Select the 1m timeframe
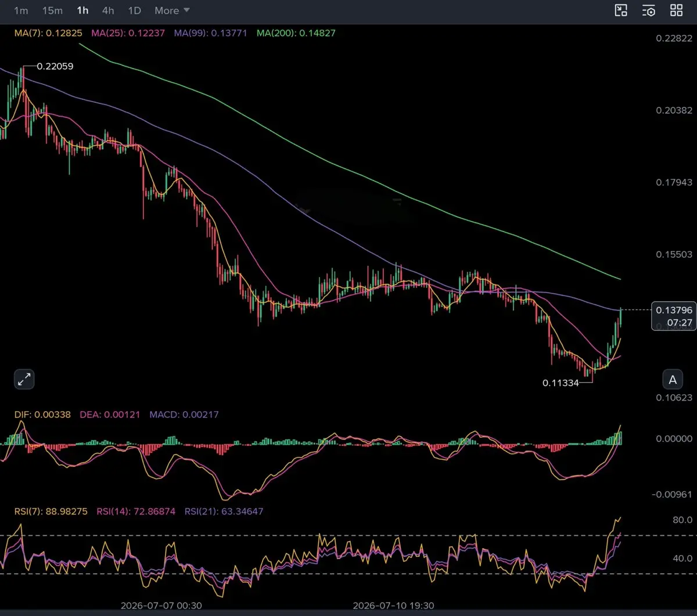Screen dimensions: 697x616 tap(21, 10)
